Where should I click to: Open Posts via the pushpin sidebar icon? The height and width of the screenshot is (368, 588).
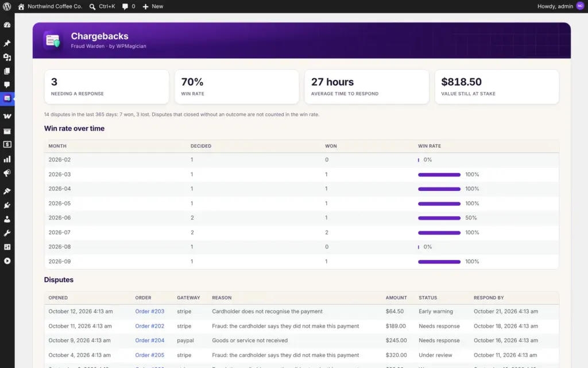pyautogui.click(x=7, y=43)
